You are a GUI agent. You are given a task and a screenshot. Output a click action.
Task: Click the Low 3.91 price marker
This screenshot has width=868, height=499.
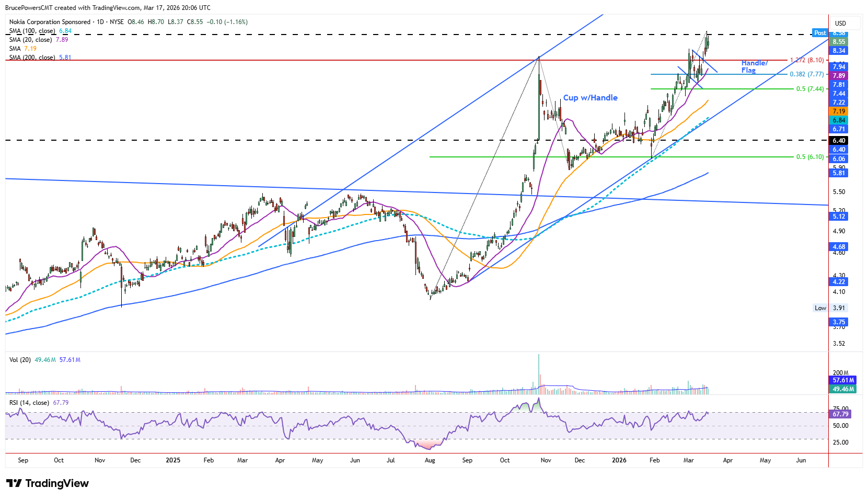(x=830, y=308)
